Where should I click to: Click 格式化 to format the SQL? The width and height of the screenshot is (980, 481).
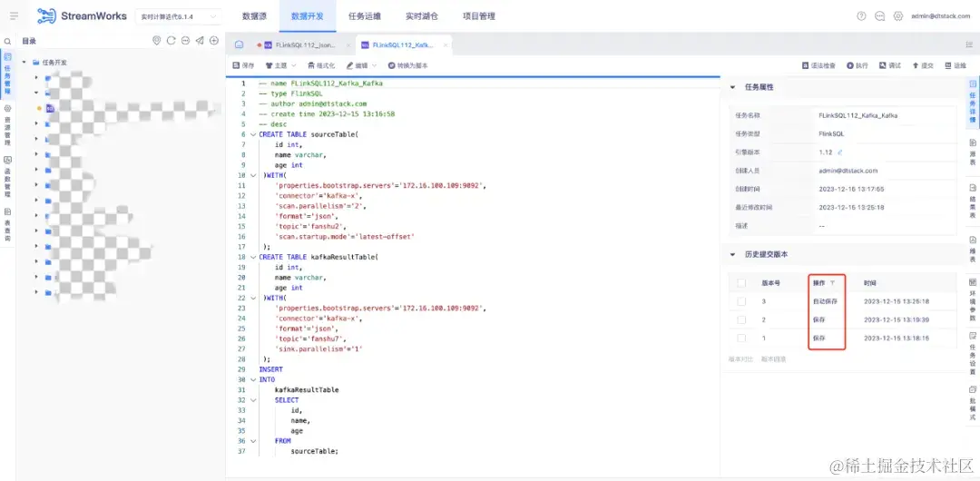pos(321,65)
